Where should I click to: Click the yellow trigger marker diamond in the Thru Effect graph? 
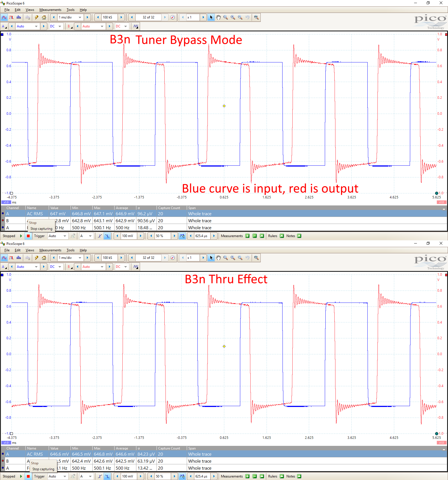pos(224,346)
